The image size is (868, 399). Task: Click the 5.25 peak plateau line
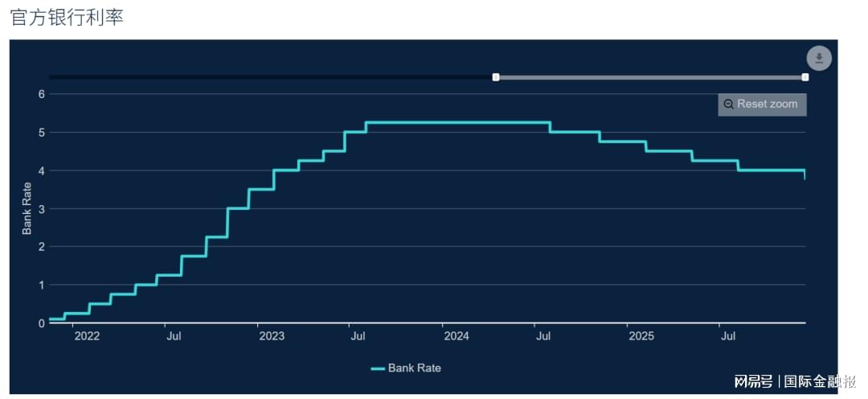pos(458,122)
